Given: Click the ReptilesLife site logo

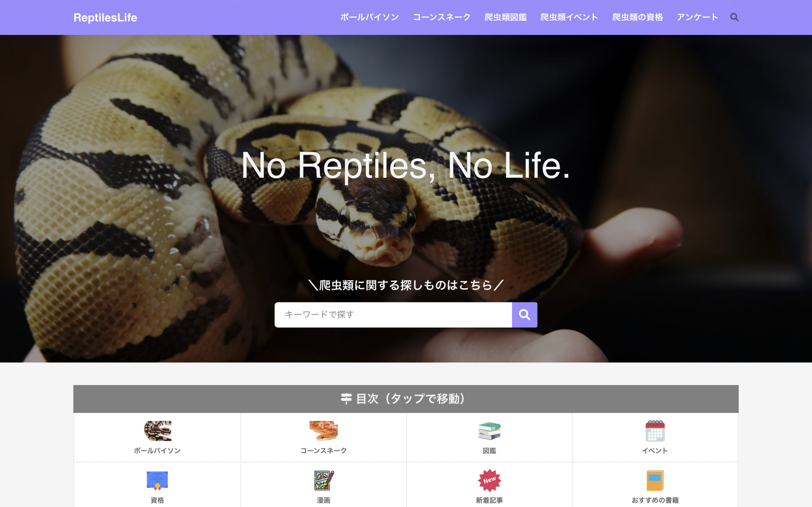Looking at the screenshot, I should [x=105, y=17].
